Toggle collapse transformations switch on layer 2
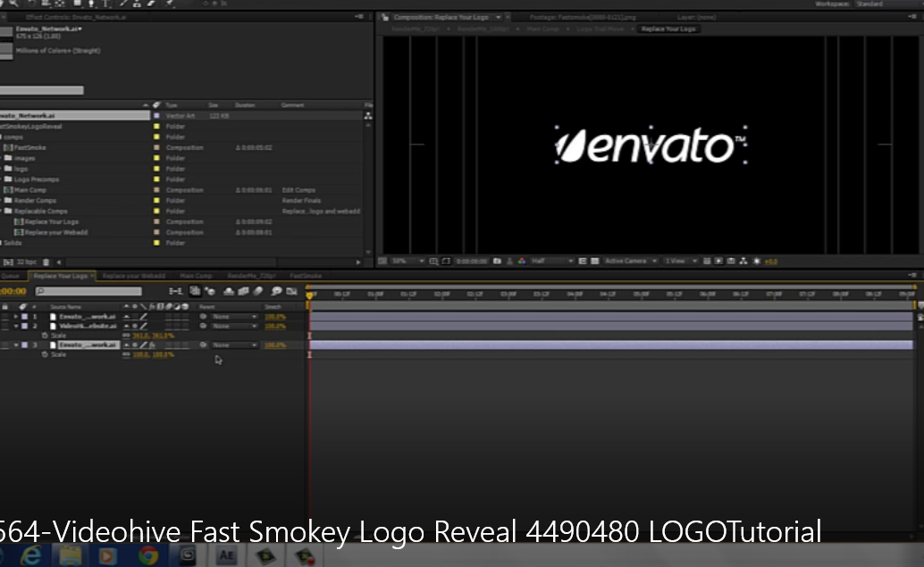This screenshot has width=924, height=567. pos(135,326)
